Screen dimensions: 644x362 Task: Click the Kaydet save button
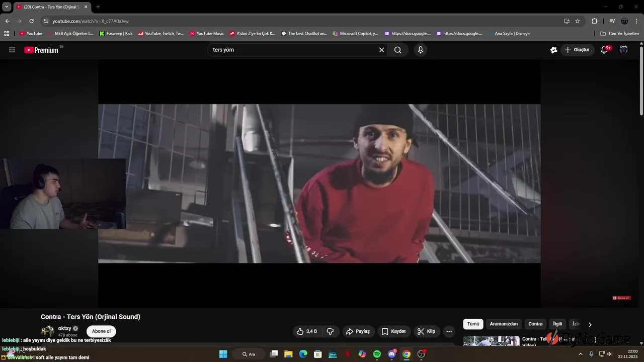[x=393, y=331]
